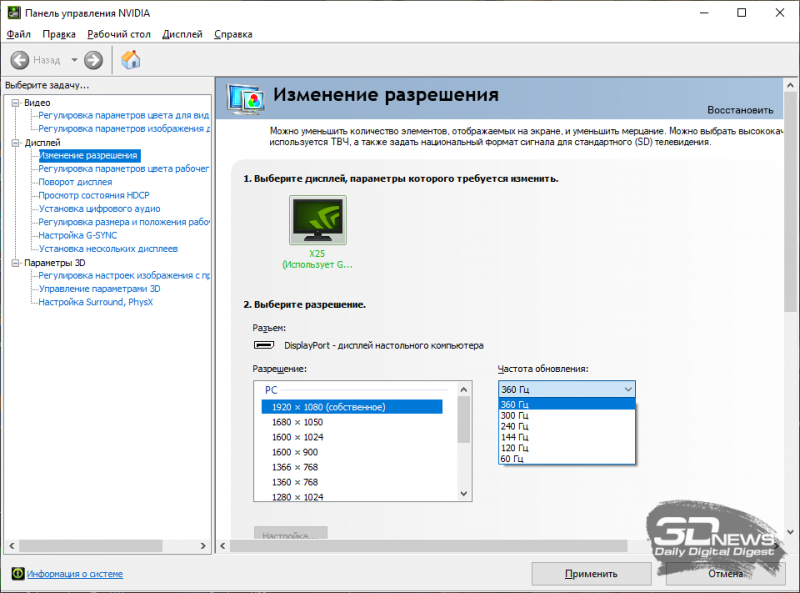Click the NVIDIA Control Panel title bar icon
The height and width of the screenshot is (593, 800).
[13, 13]
